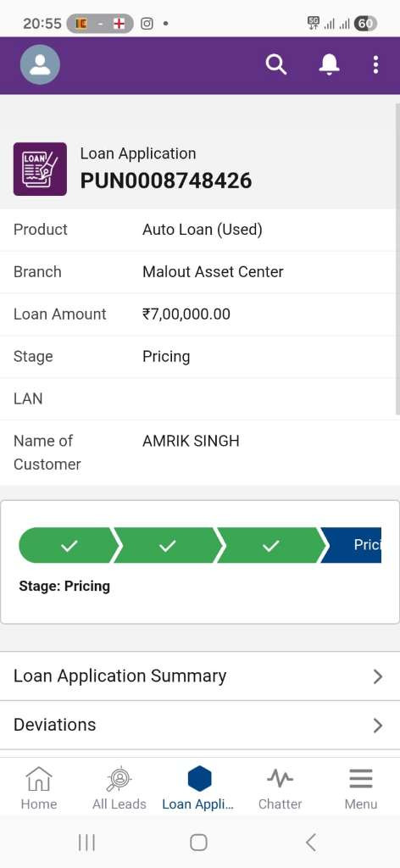This screenshot has width=400, height=868.
Task: Tap the AMRIK SINGH customer name
Action: [191, 441]
